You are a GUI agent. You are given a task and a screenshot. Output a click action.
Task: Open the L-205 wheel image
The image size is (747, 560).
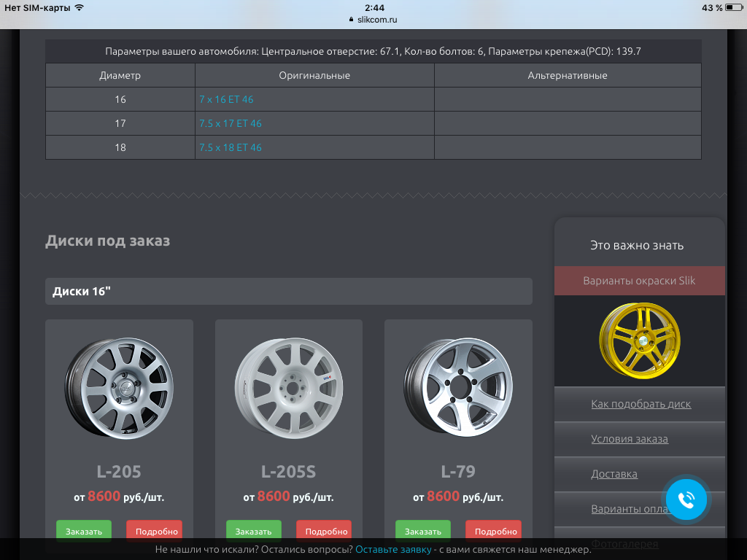(x=119, y=387)
